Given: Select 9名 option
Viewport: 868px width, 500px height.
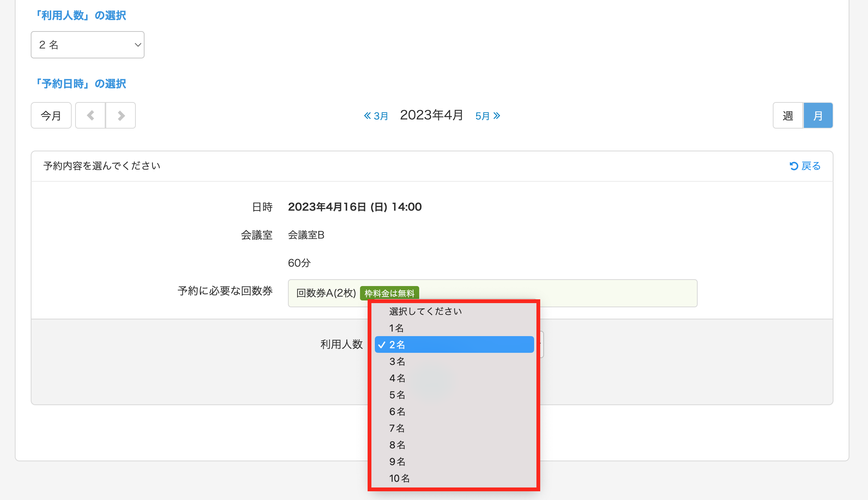Looking at the screenshot, I should click(x=397, y=461).
